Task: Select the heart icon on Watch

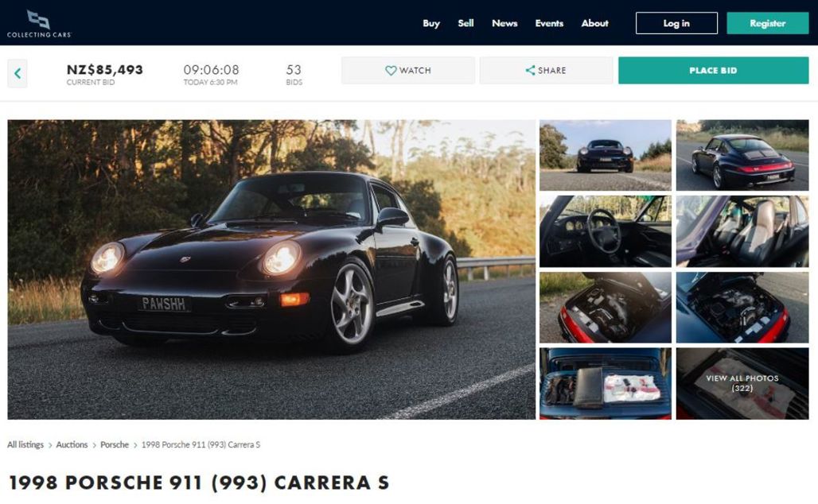Action: point(391,71)
